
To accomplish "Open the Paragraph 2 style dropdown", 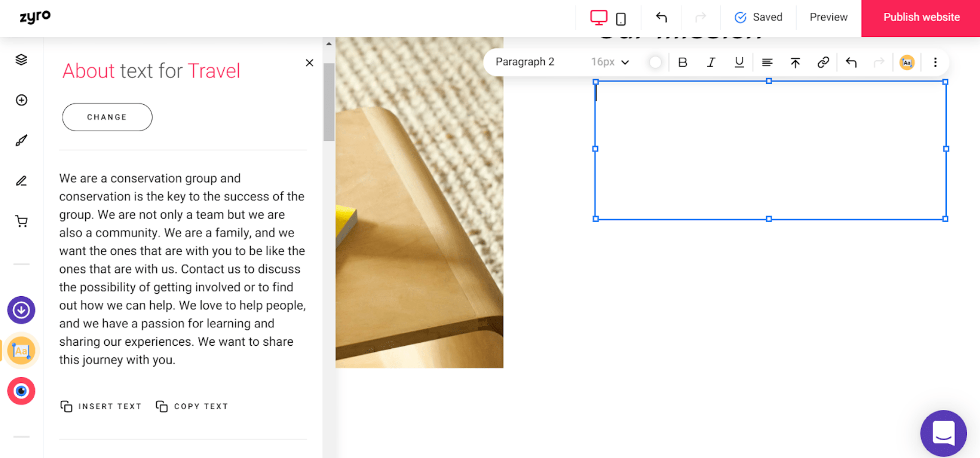I will (x=525, y=62).
